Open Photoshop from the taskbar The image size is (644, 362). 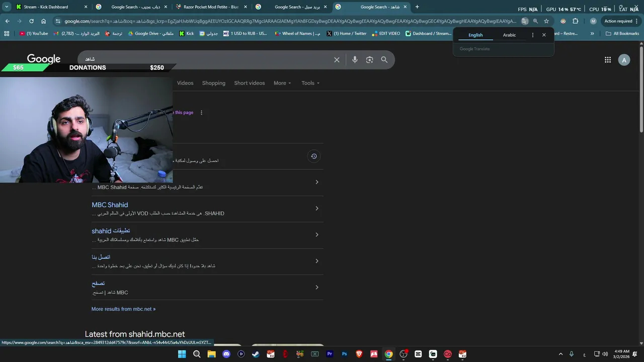click(x=344, y=354)
